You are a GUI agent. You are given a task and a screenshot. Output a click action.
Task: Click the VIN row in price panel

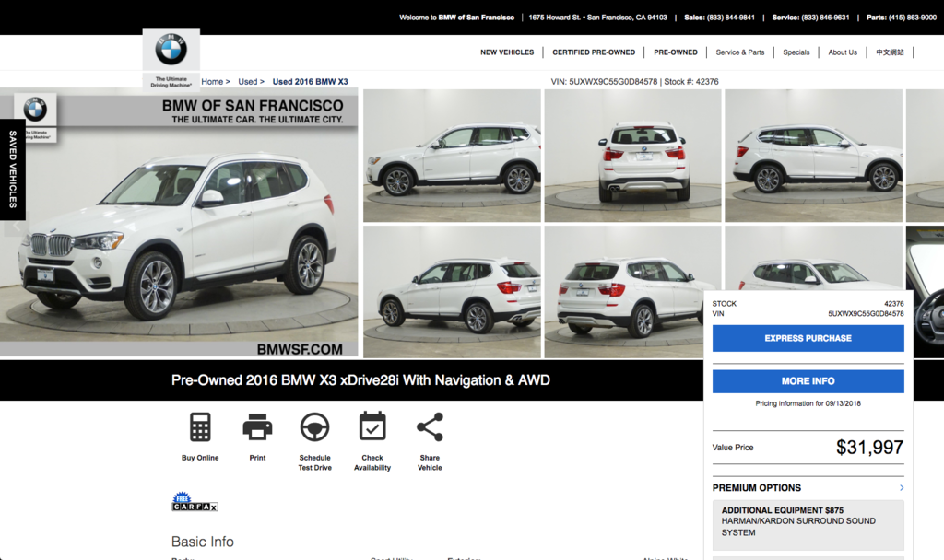point(808,314)
